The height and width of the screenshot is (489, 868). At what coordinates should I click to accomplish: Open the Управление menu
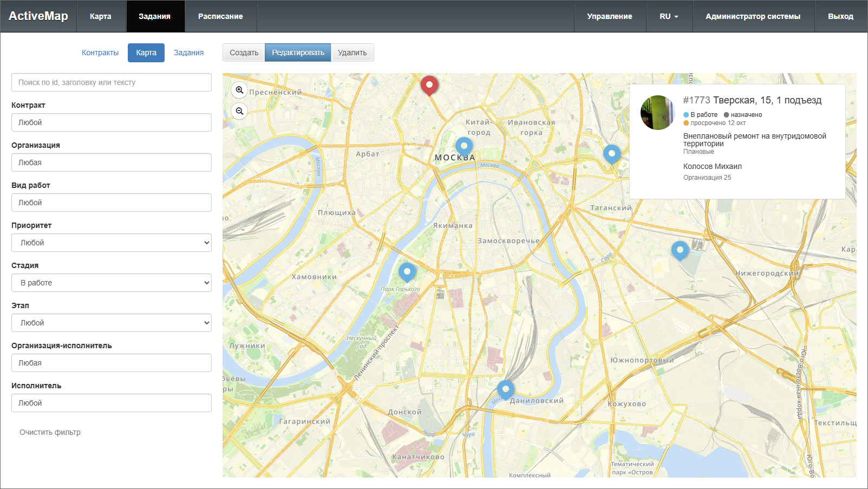coord(609,16)
